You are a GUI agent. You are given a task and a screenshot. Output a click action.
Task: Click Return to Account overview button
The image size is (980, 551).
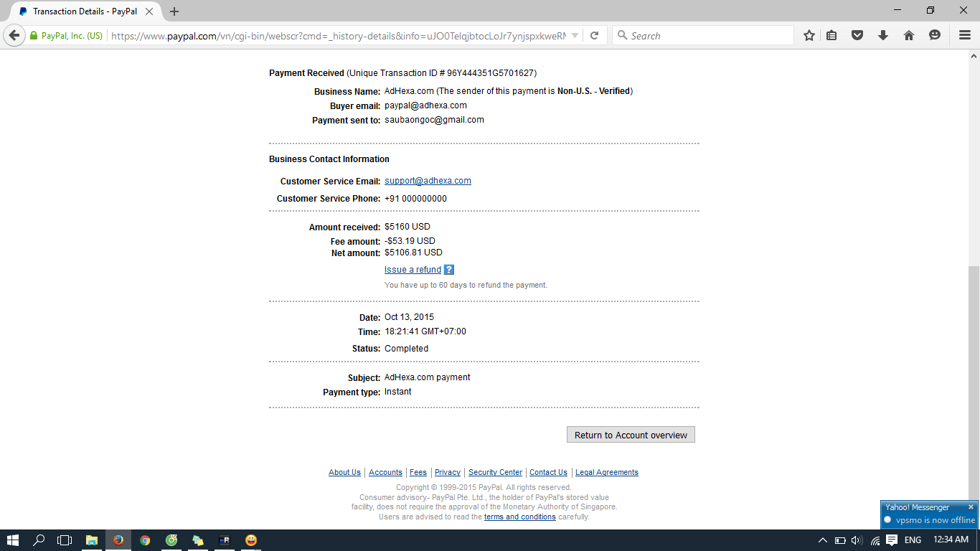pos(631,435)
